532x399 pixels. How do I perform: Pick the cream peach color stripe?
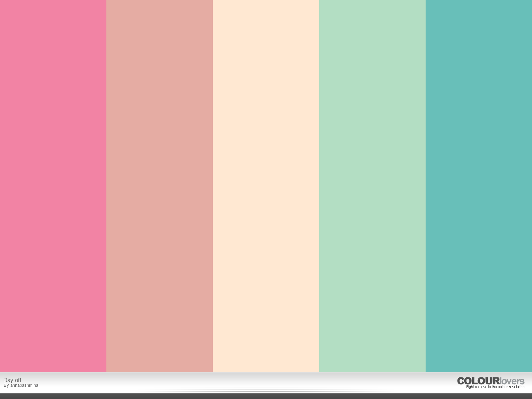click(x=266, y=186)
